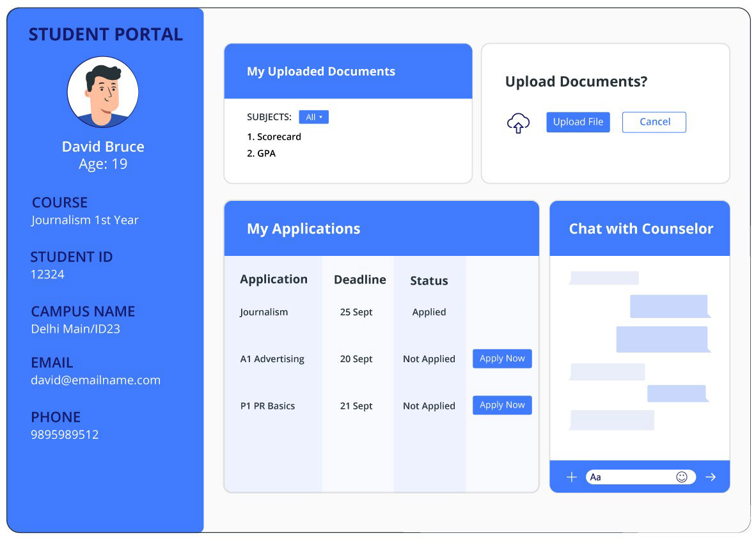Click the student ID 12324
This screenshot has height=540, width=756.
point(47,274)
